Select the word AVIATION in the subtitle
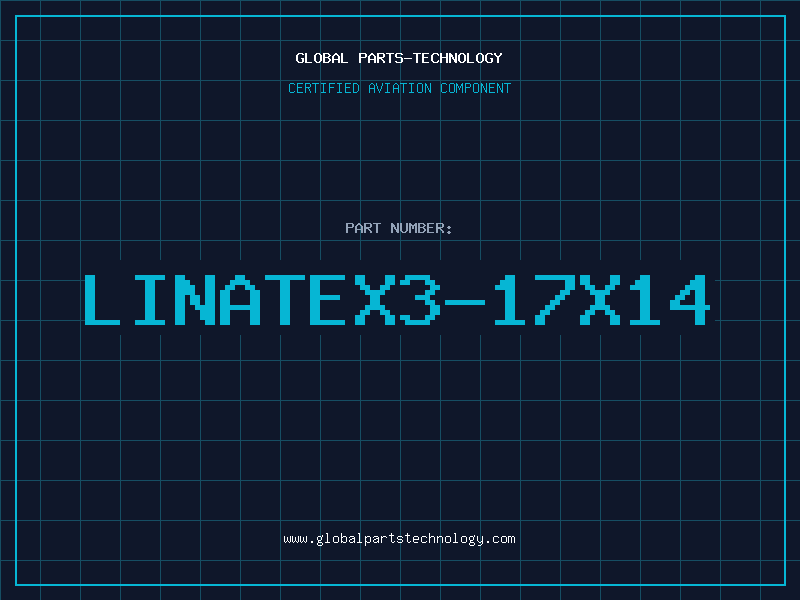The image size is (800, 600). click(x=400, y=88)
